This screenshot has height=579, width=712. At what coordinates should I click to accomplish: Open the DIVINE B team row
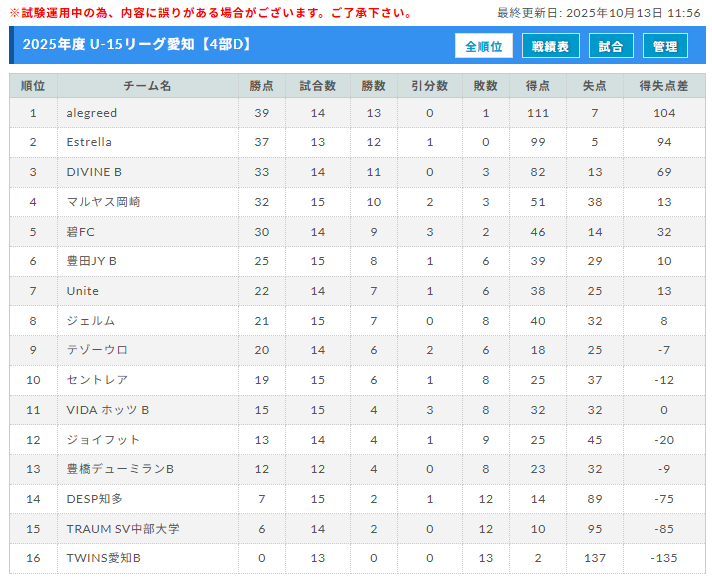pos(94,172)
